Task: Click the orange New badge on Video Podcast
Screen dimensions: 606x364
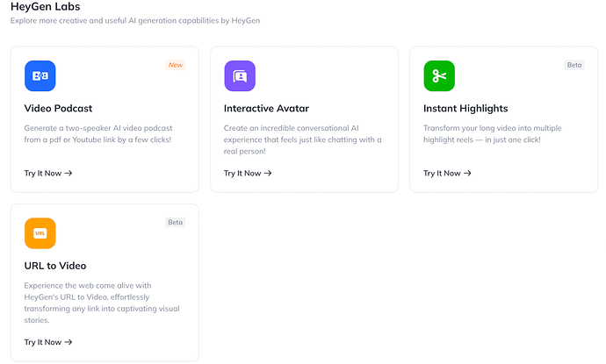Action: pyautogui.click(x=176, y=65)
